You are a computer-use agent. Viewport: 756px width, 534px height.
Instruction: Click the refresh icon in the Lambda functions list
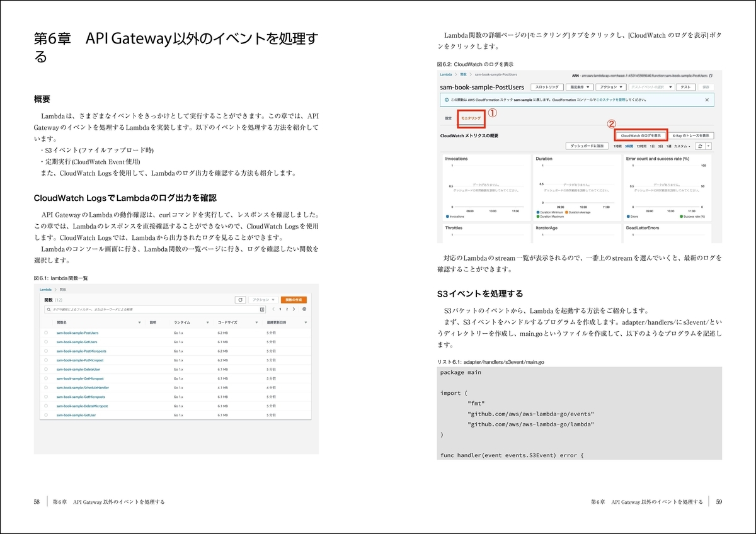[240, 300]
